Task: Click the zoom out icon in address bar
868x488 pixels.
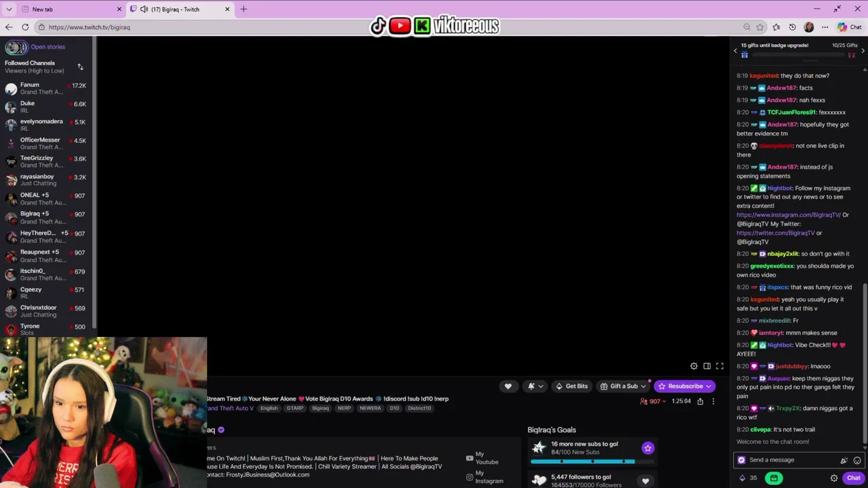Action: 747,27
